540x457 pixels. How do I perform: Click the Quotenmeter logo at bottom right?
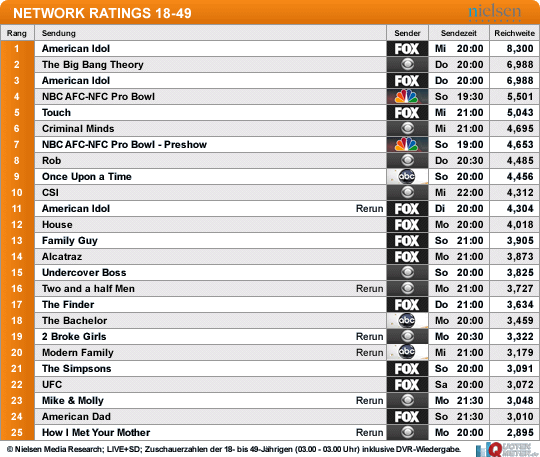point(506,449)
